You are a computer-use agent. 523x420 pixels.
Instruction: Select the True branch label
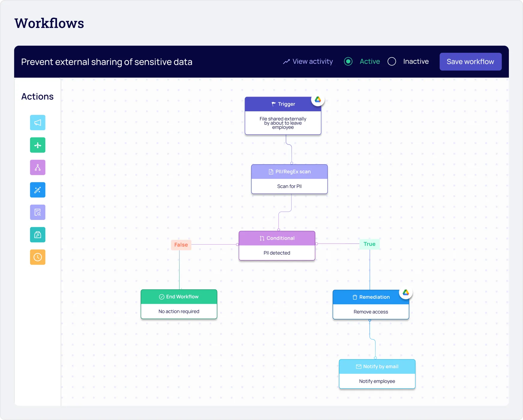point(369,244)
